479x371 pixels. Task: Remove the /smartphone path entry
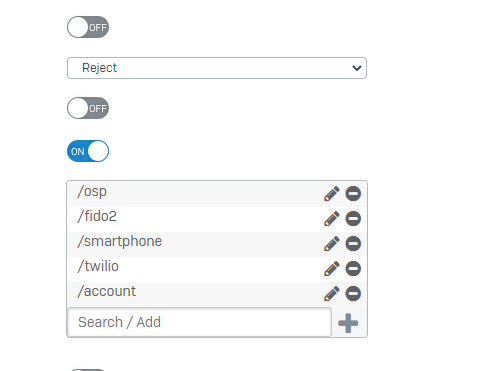(x=353, y=244)
